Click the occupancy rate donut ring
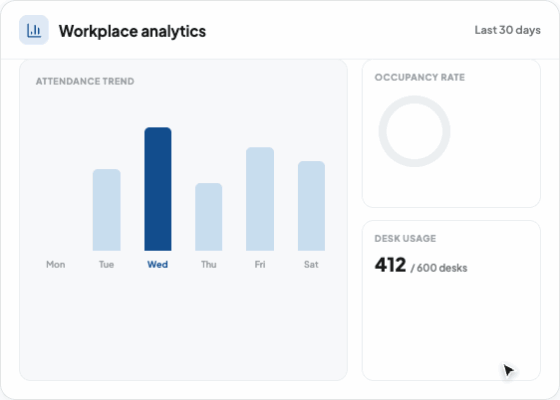560x400 pixels. (414, 131)
